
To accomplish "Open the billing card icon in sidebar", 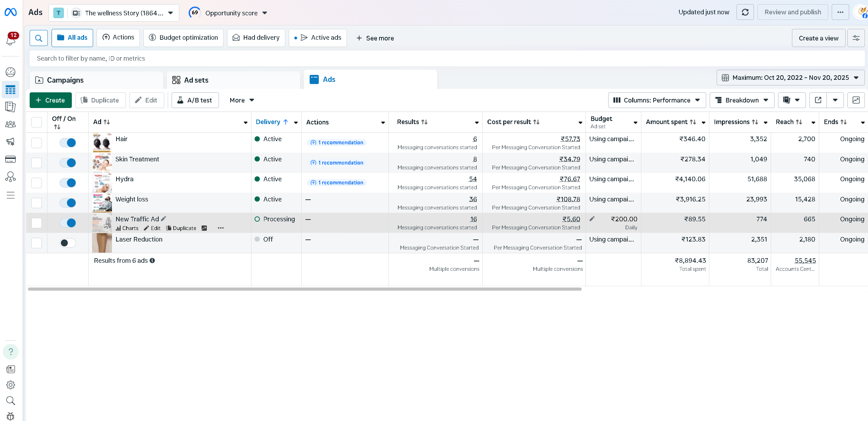I will pyautogui.click(x=10, y=160).
